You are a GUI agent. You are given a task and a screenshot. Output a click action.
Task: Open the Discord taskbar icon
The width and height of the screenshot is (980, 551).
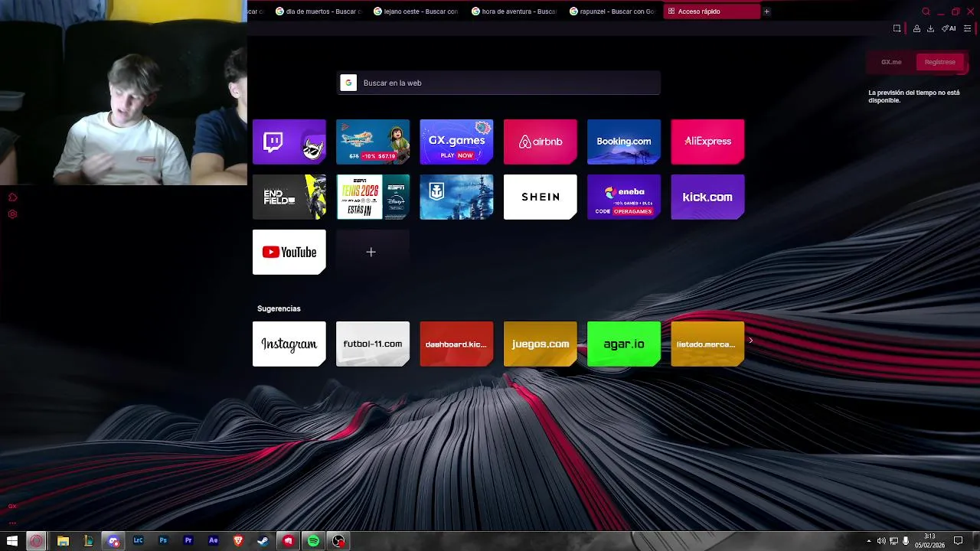(113, 541)
